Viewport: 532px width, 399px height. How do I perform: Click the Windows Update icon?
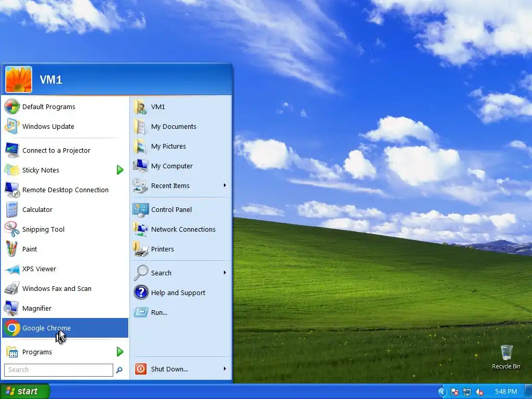[x=12, y=126]
